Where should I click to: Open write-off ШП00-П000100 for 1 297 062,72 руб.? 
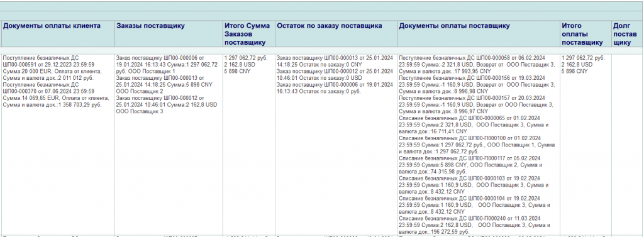[477, 145]
